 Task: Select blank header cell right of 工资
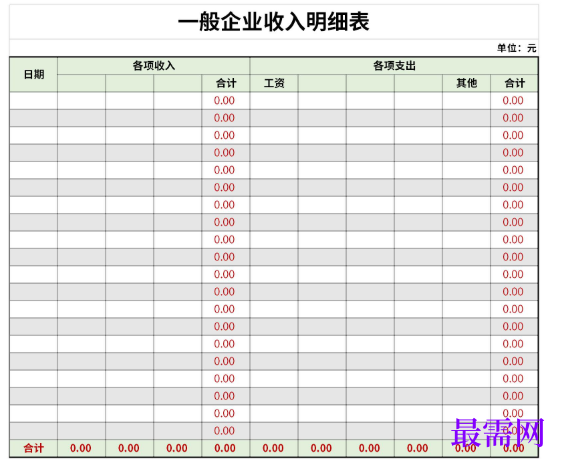coord(322,83)
